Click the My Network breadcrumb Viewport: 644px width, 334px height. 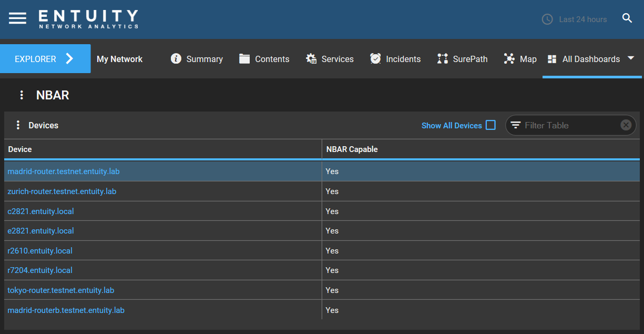click(119, 59)
